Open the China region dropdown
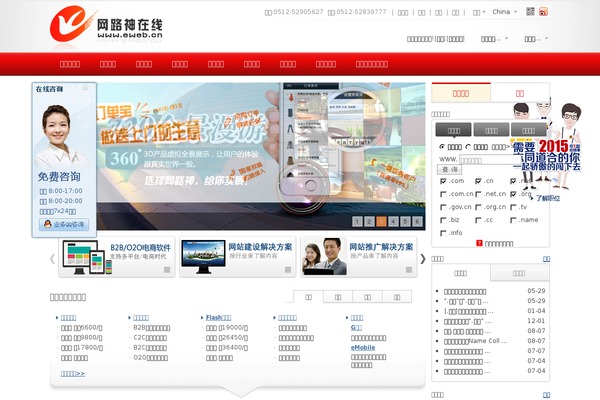 coord(504,12)
